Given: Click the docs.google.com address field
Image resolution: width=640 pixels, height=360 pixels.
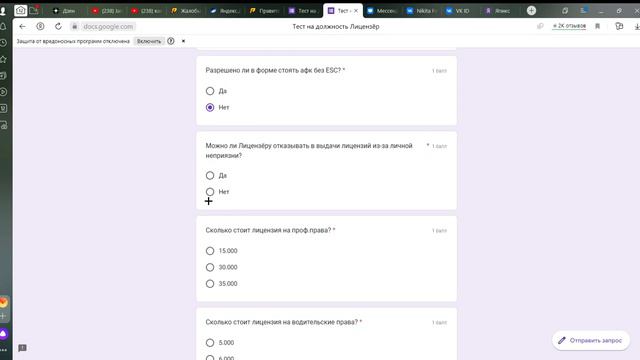Looking at the screenshot, I should [x=108, y=27].
